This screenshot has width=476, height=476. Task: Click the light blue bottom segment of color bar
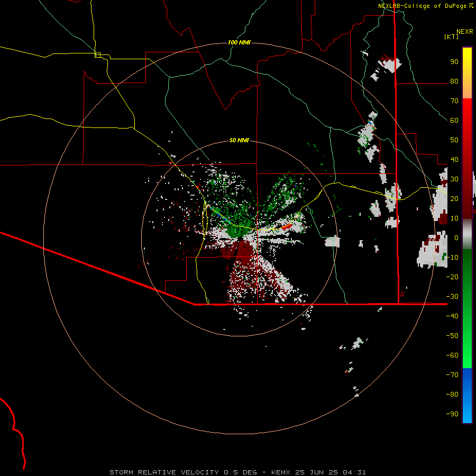(467, 414)
